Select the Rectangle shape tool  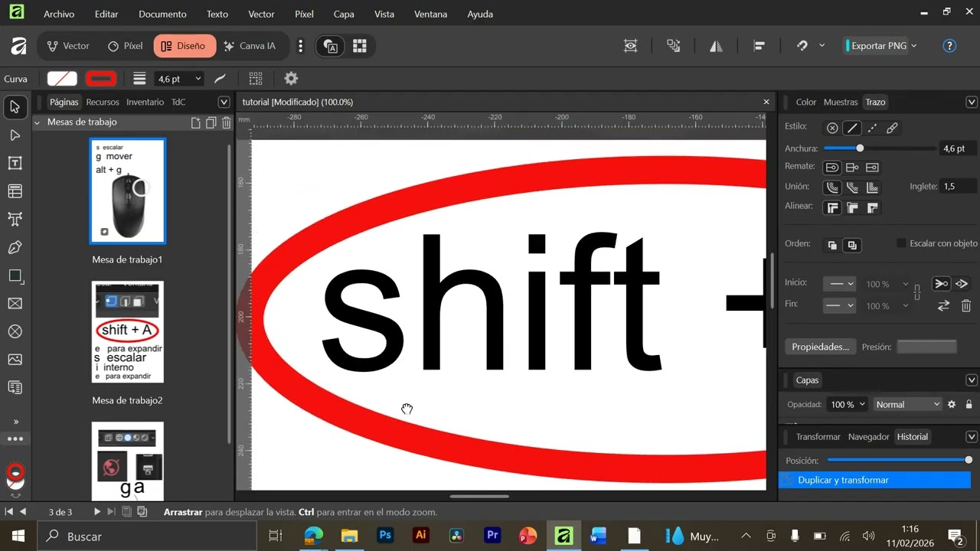[x=15, y=275]
